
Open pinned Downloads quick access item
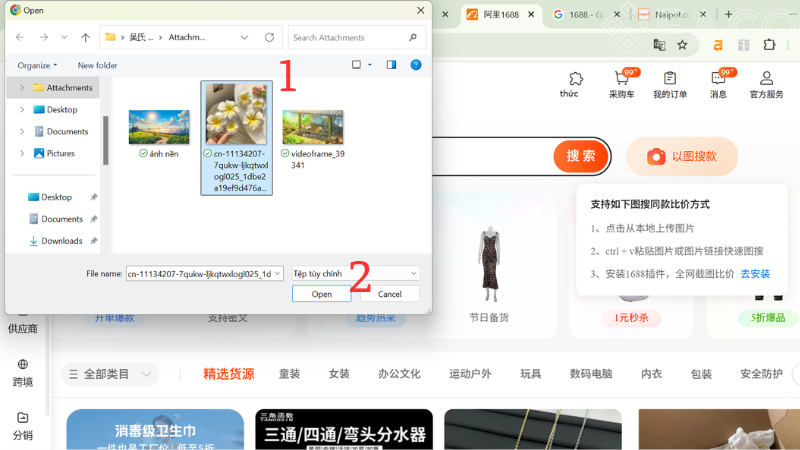pyautogui.click(x=56, y=241)
